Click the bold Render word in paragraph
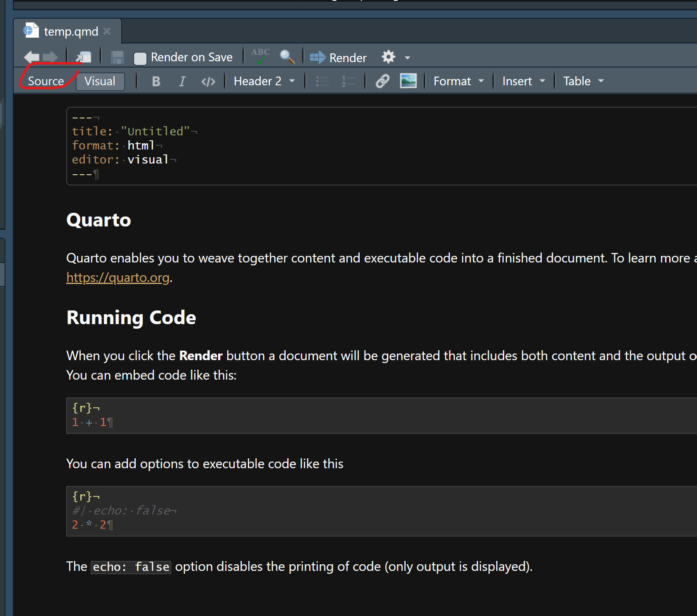Viewport: 697px width, 616px height. 201,356
